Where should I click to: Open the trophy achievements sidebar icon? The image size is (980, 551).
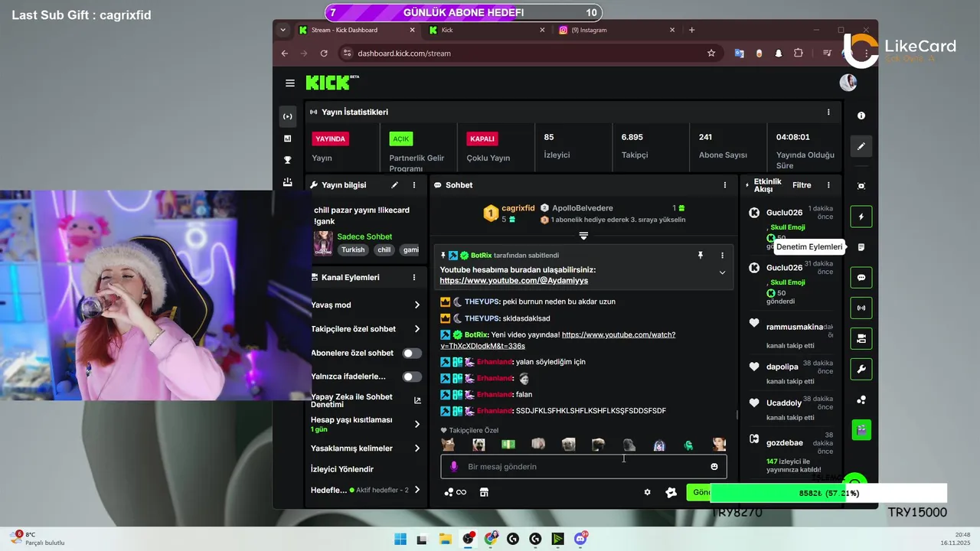pos(287,160)
